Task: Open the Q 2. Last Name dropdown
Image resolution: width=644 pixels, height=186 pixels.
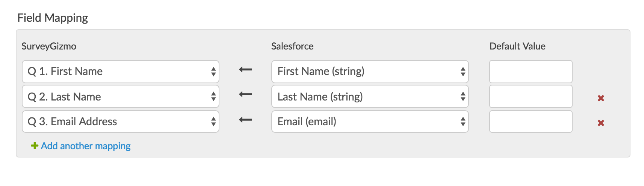Action: 120,97
